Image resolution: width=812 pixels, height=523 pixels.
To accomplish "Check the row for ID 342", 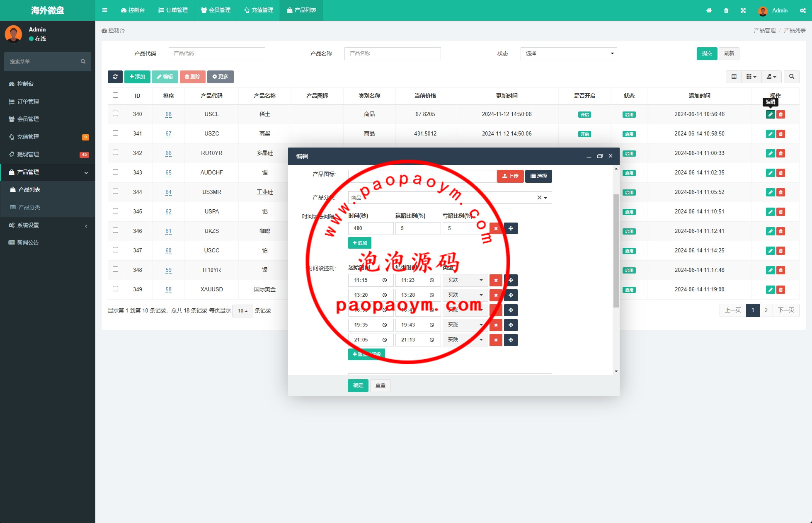I will pos(115,153).
